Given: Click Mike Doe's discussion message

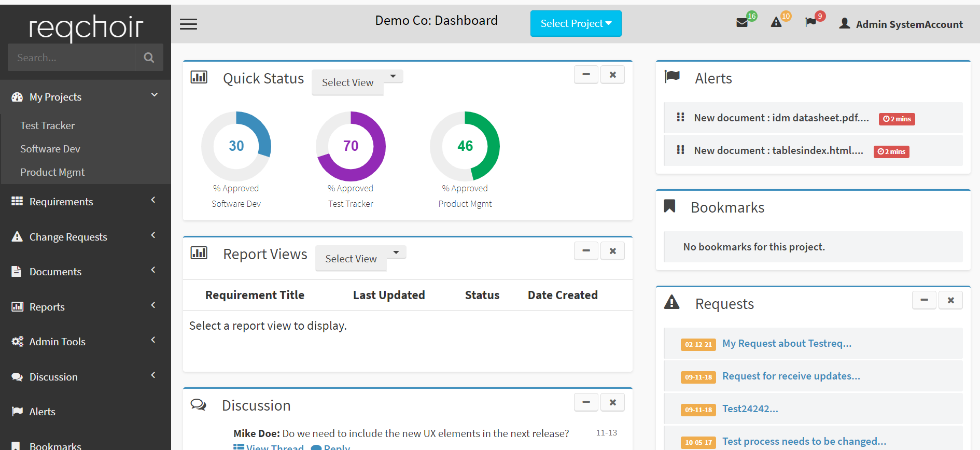Looking at the screenshot, I should pos(401,433).
